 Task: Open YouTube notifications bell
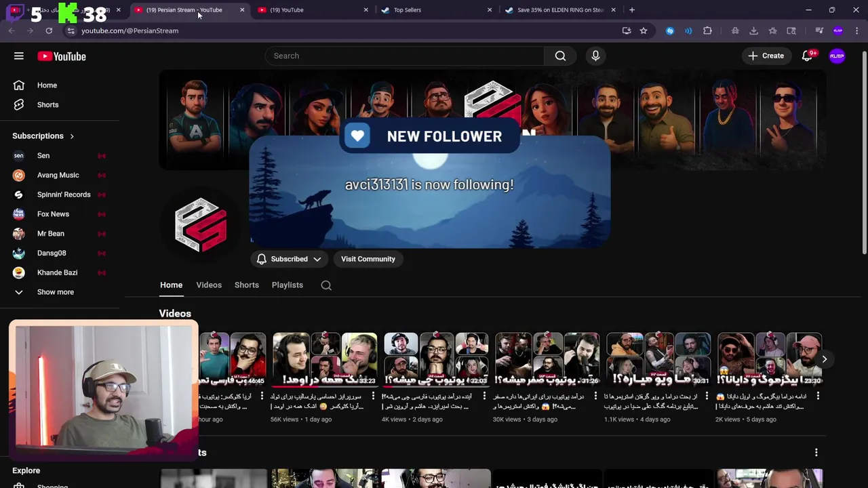(x=807, y=56)
